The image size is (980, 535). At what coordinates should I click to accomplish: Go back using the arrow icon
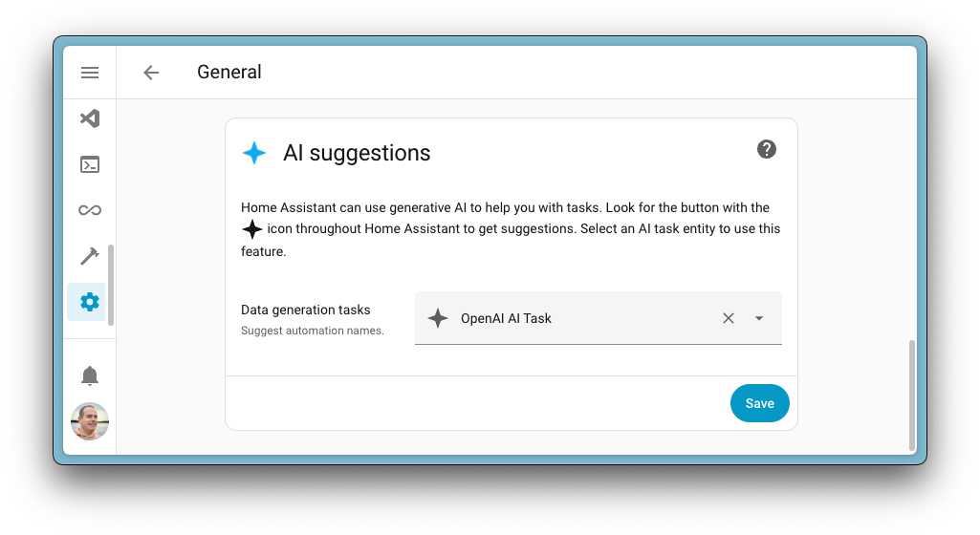click(x=151, y=73)
